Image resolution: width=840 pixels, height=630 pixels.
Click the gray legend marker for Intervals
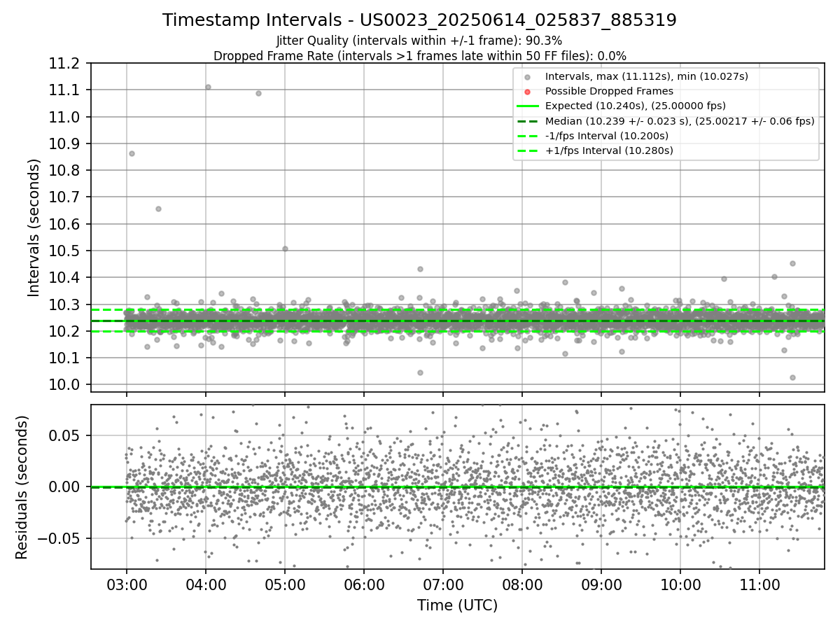pyautogui.click(x=527, y=77)
